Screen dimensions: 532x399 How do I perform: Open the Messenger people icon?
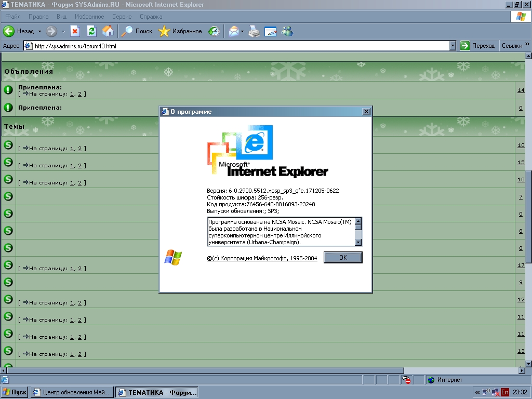click(x=287, y=31)
